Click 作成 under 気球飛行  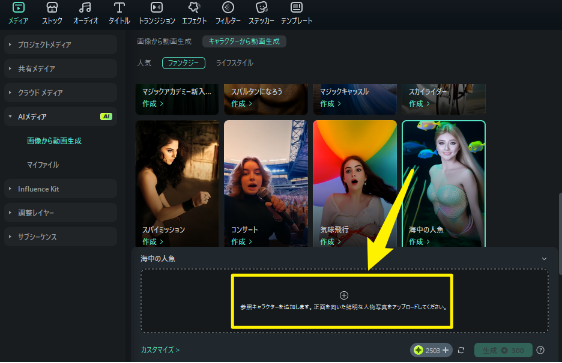[330, 242]
